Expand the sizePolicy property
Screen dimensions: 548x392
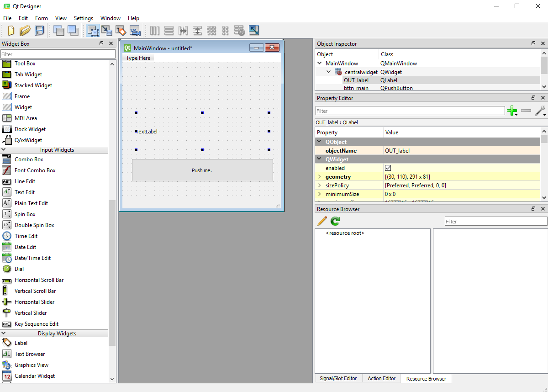[x=319, y=185]
